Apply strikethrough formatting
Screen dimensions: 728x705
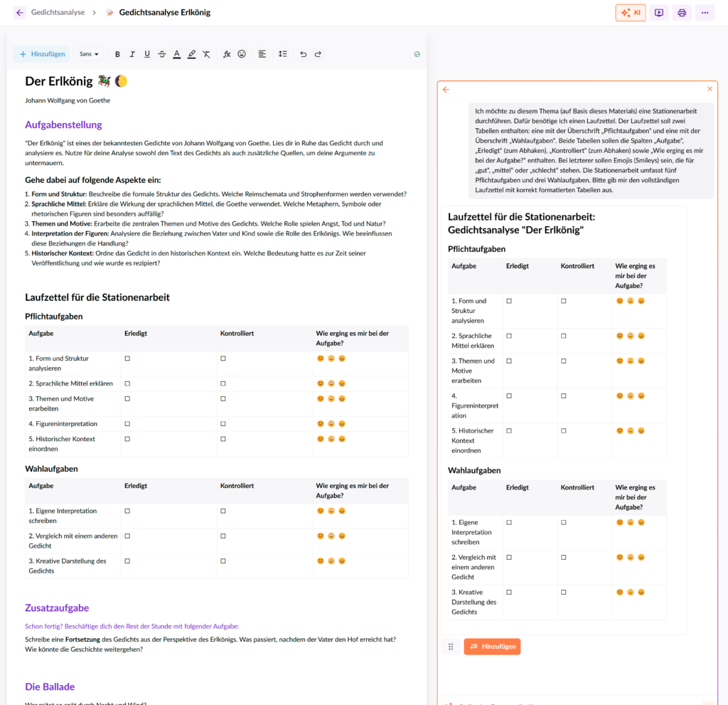pos(162,54)
